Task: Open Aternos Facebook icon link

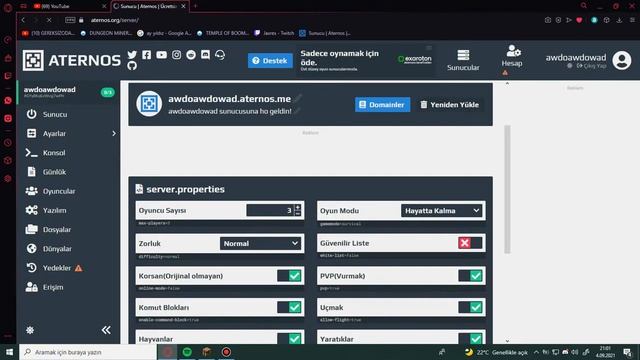Action: tap(147, 55)
